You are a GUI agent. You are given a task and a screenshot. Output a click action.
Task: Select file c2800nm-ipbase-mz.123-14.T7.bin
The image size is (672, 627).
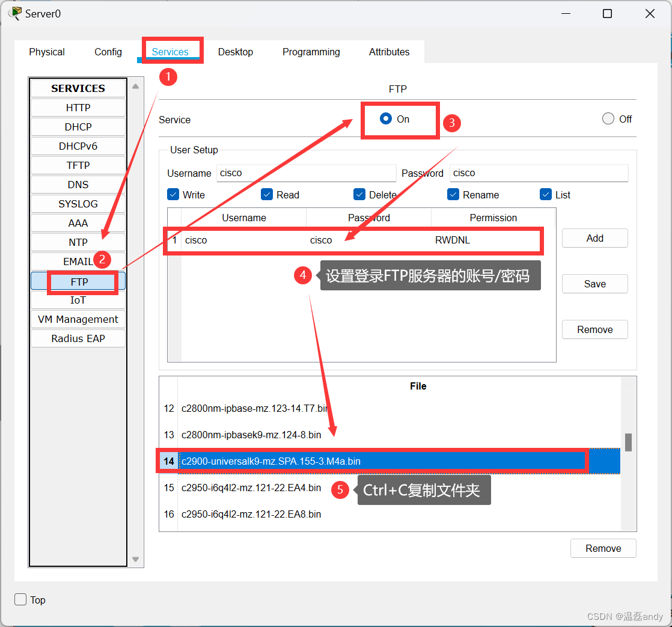click(x=399, y=408)
